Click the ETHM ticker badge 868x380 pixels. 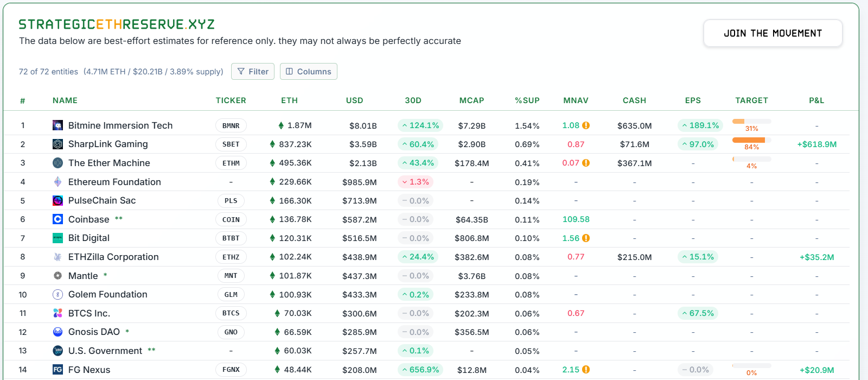pos(231,163)
